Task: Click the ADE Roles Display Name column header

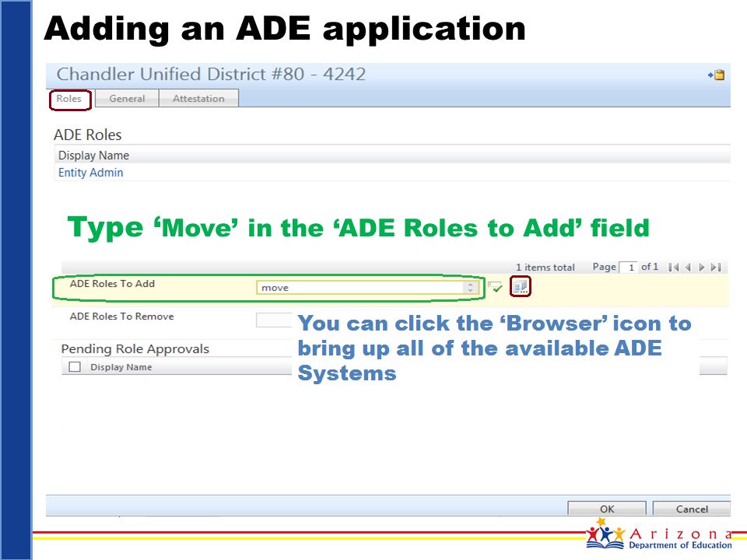Action: click(x=94, y=156)
